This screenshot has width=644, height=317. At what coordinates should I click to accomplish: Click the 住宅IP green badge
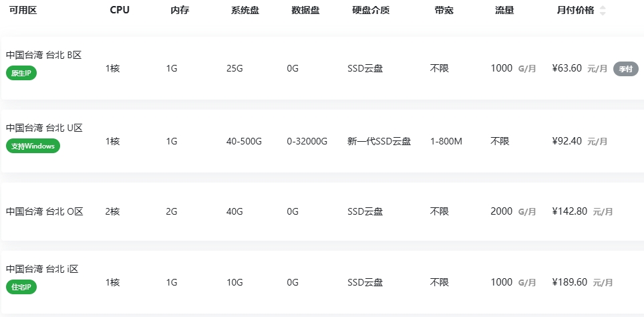pyautogui.click(x=21, y=288)
